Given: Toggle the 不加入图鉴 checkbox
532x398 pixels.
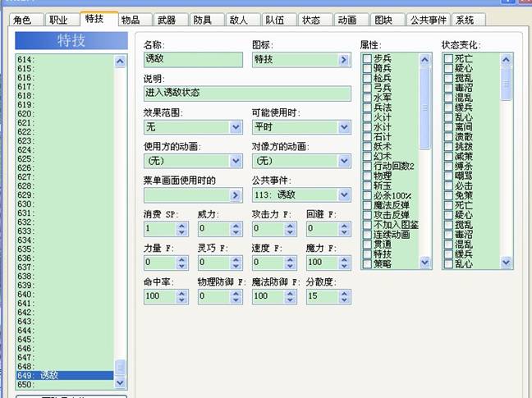Looking at the screenshot, I should click(367, 225).
